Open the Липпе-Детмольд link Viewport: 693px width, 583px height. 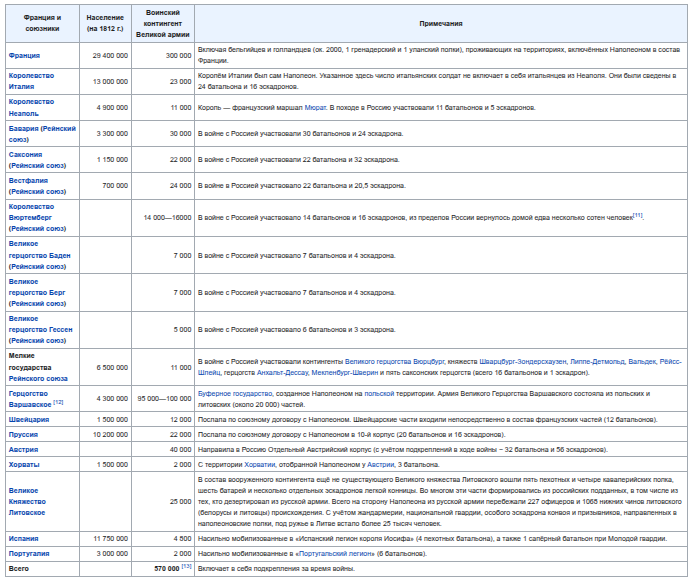coord(597,362)
